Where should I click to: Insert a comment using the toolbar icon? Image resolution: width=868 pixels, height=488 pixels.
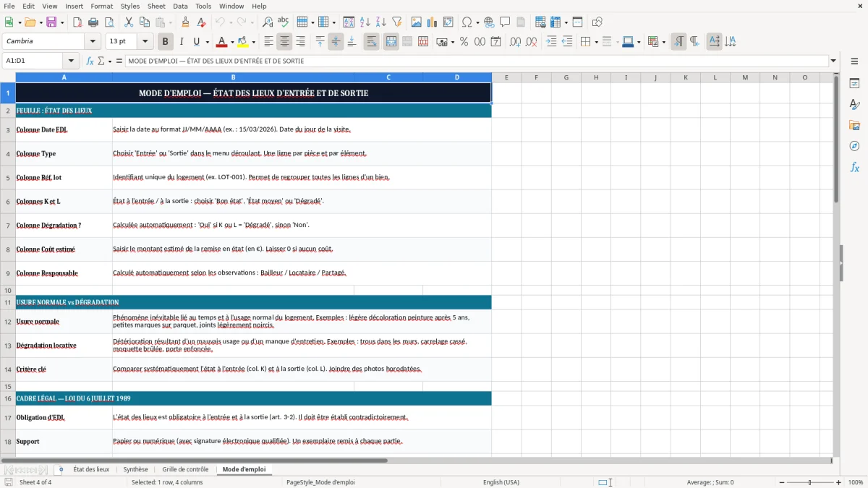click(x=505, y=22)
